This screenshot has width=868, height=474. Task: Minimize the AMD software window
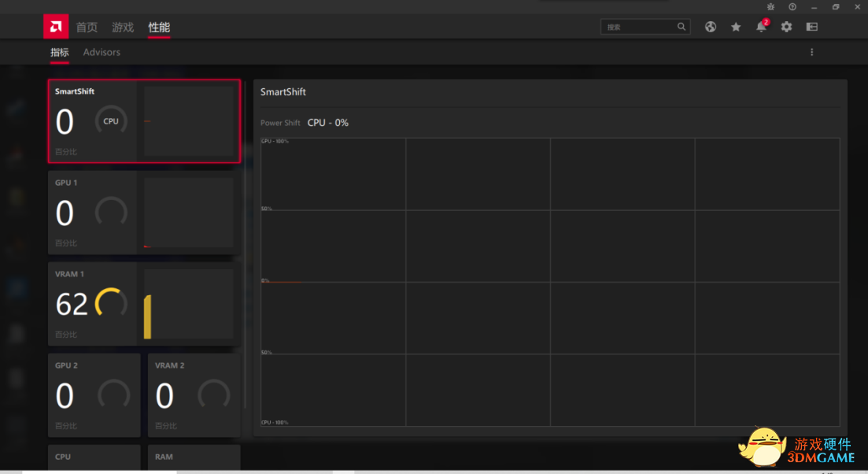click(x=814, y=7)
